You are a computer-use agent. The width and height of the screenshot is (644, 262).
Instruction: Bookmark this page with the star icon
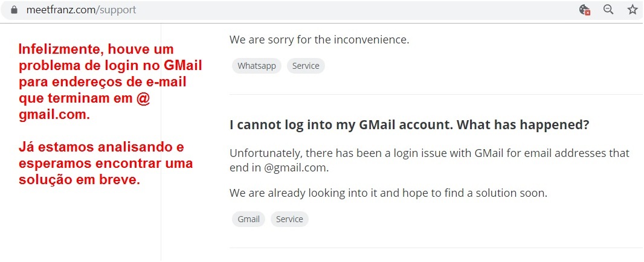(x=633, y=10)
